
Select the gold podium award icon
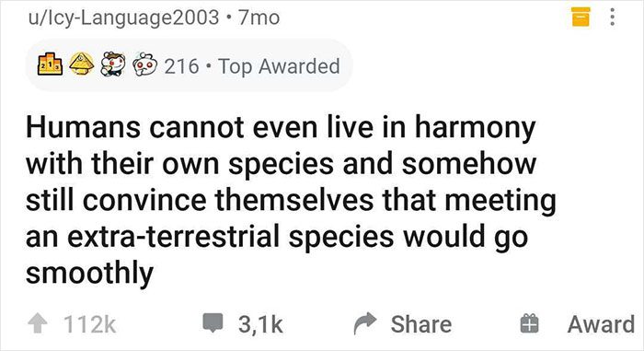pos(50,64)
